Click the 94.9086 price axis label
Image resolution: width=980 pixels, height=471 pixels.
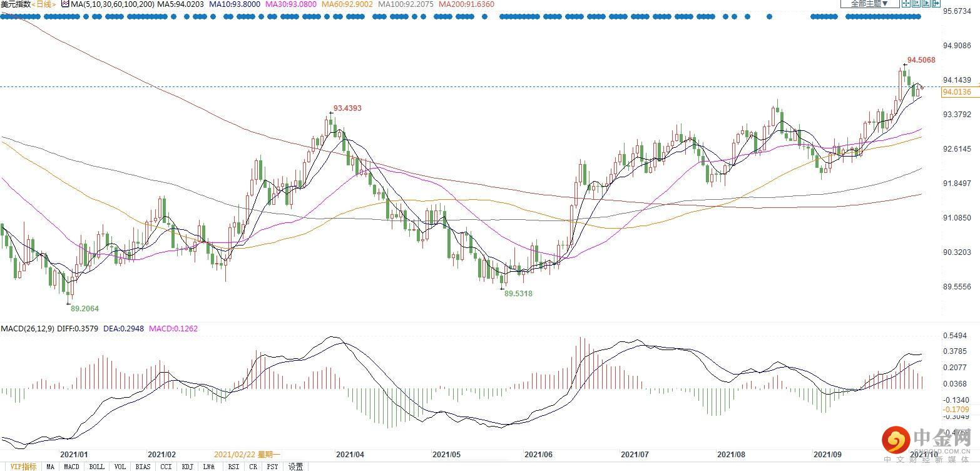click(957, 46)
